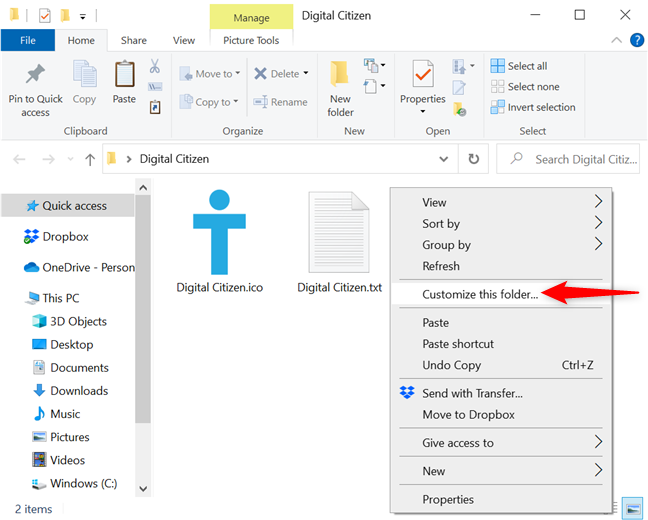Viewport: 648px width, 520px height.
Task: Click Invert selection button
Action: point(533,107)
